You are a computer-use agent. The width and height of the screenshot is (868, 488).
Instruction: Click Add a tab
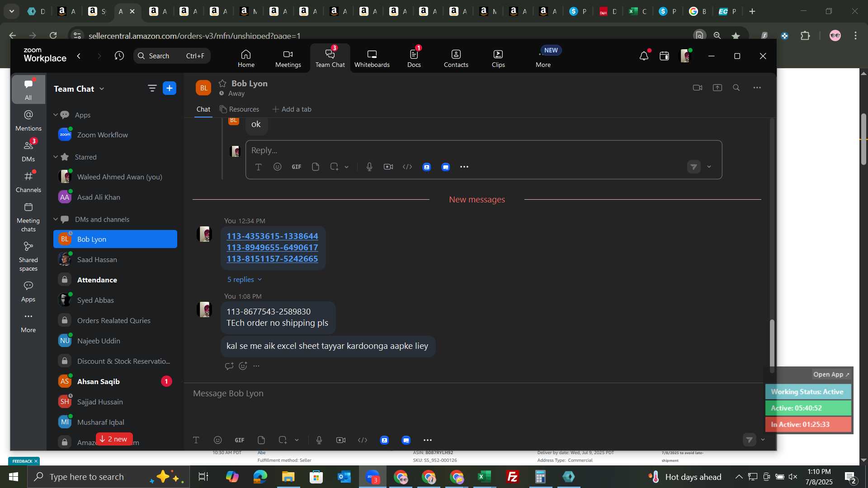(292, 109)
